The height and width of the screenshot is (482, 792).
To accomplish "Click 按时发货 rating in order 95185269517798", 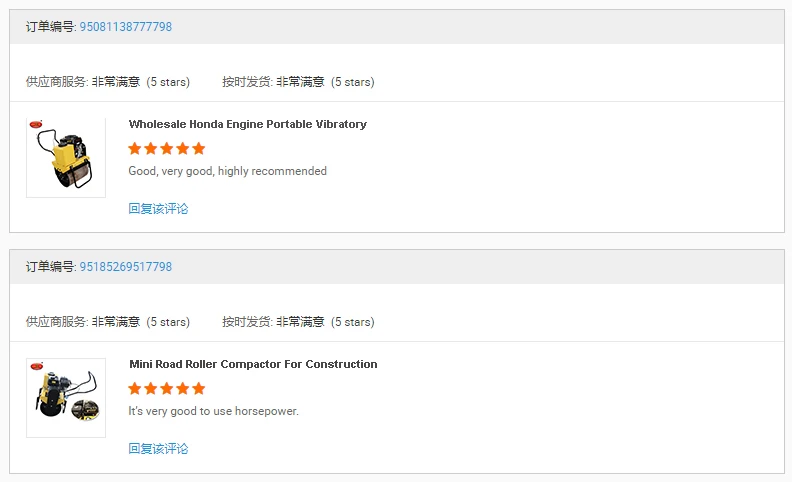I will click(x=298, y=322).
